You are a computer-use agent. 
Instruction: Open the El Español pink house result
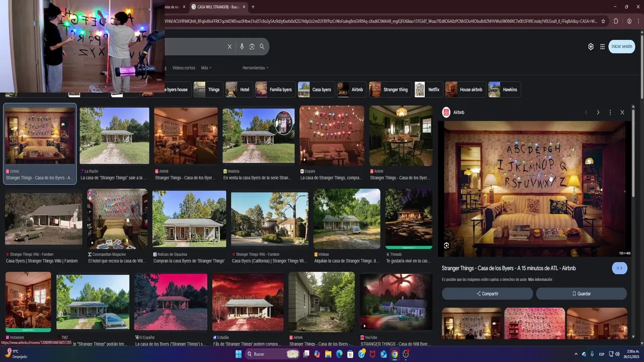pyautogui.click(x=171, y=302)
